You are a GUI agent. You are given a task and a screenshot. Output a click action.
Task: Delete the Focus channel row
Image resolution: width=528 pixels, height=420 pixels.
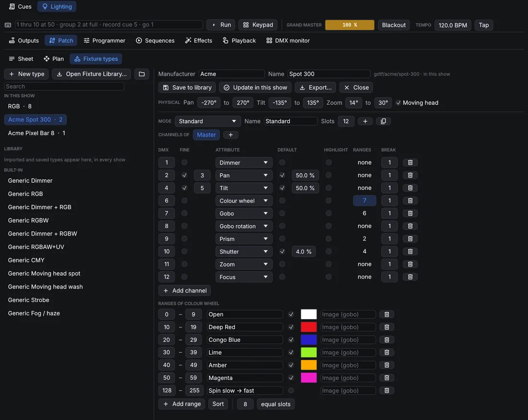pyautogui.click(x=410, y=277)
